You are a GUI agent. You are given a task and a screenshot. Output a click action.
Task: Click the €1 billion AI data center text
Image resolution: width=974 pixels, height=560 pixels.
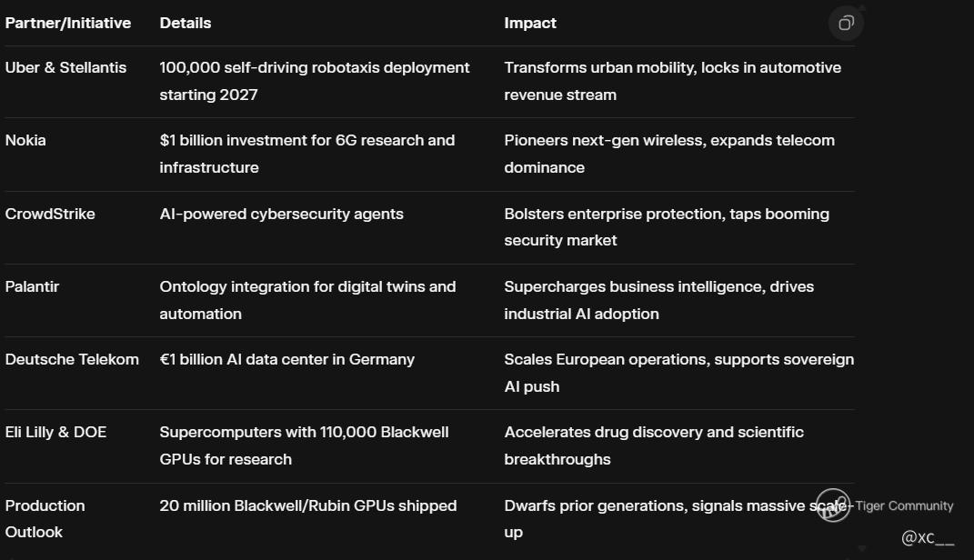pos(286,360)
